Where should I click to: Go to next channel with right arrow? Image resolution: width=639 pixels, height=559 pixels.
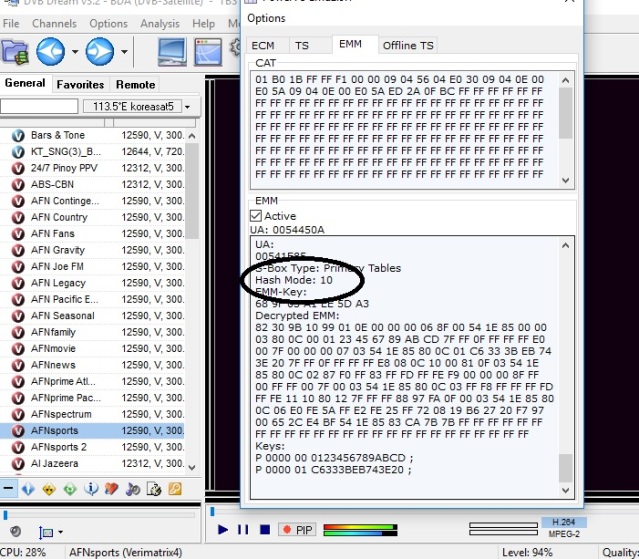click(99, 52)
